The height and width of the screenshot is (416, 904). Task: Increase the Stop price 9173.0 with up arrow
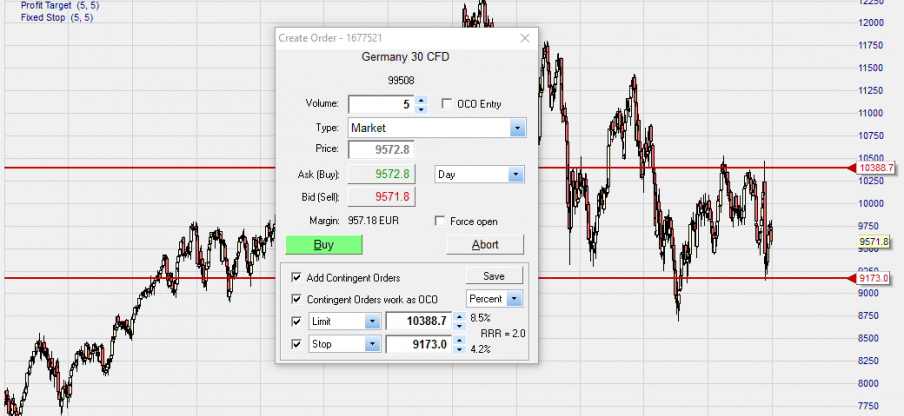coord(459,339)
